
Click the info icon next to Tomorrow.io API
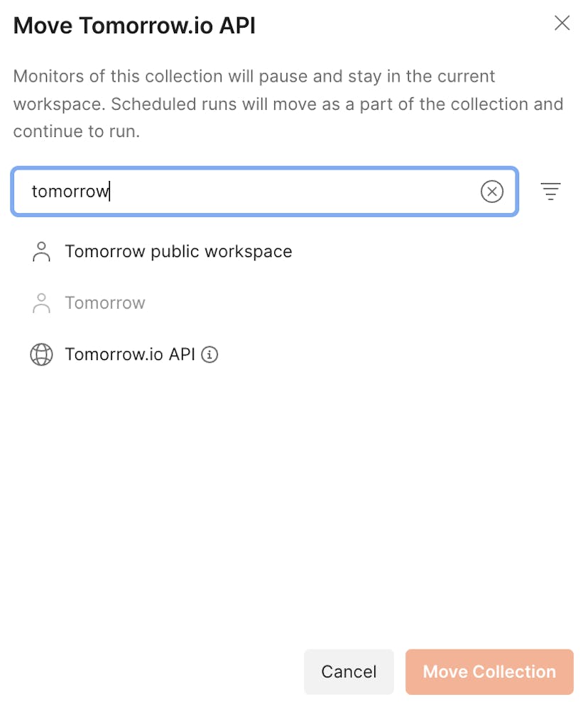(x=209, y=355)
